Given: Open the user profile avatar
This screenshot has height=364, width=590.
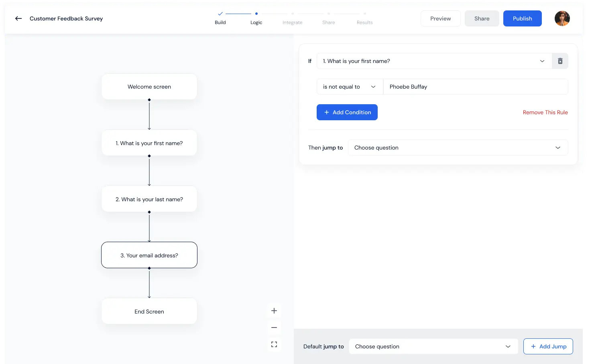Looking at the screenshot, I should coord(562,18).
